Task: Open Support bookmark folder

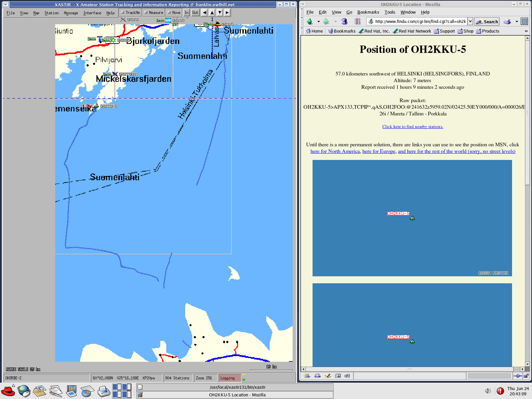Action: (444, 31)
